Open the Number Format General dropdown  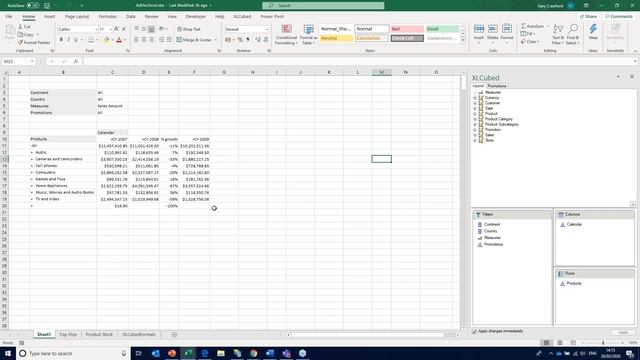coord(267,29)
